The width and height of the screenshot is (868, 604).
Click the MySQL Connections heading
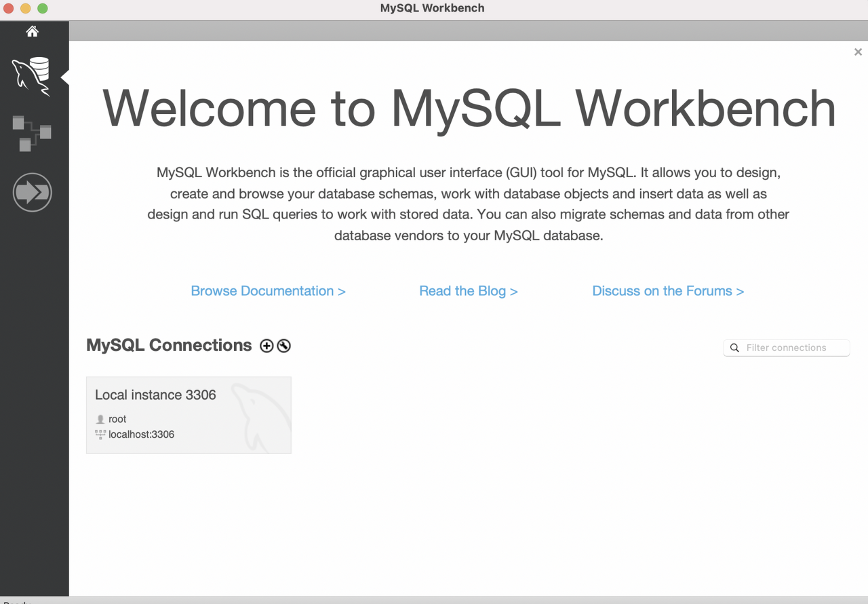pyautogui.click(x=169, y=345)
